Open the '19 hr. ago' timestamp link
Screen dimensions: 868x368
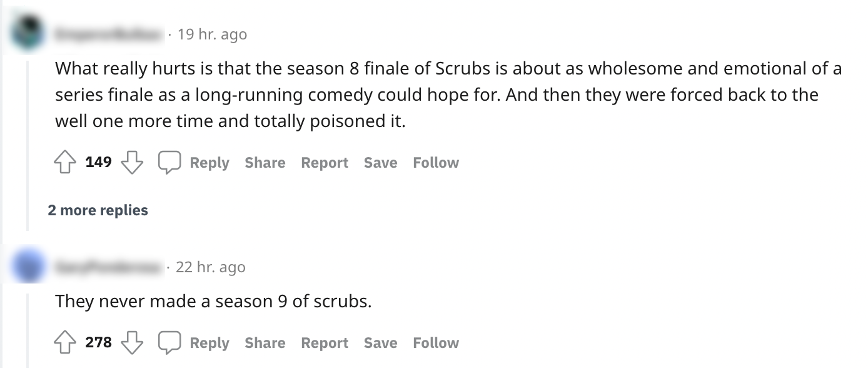(x=212, y=34)
